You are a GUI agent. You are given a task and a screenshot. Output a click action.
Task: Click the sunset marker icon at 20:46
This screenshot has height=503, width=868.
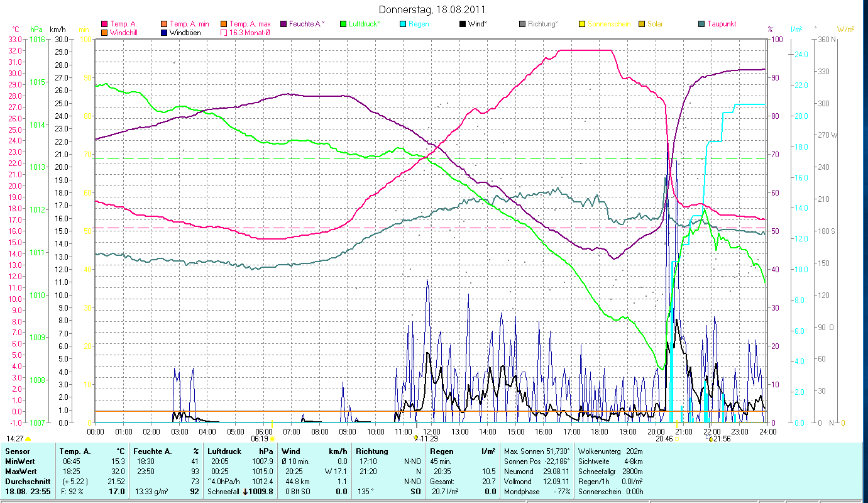676,439
